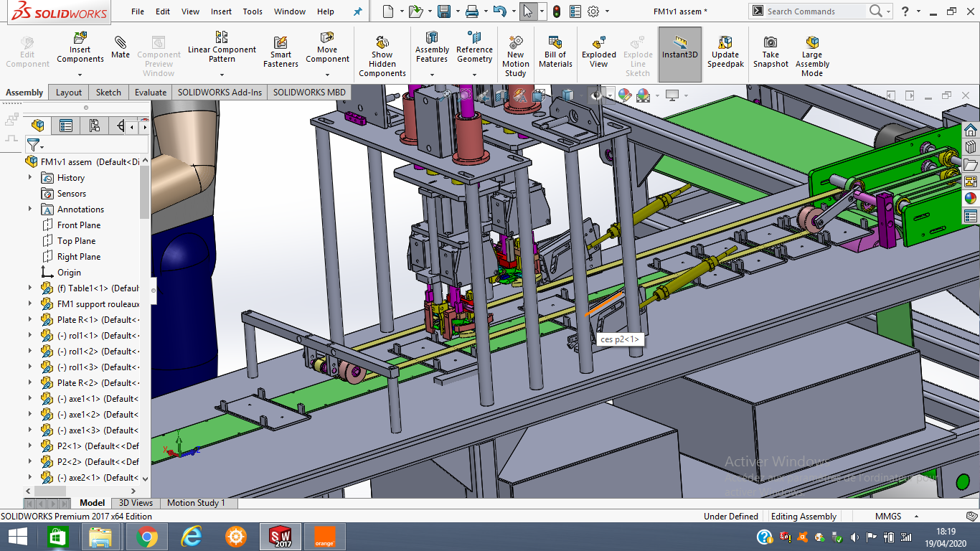Image resolution: width=980 pixels, height=551 pixels.
Task: Open the PropertyManager tab icon
Action: [x=66, y=126]
